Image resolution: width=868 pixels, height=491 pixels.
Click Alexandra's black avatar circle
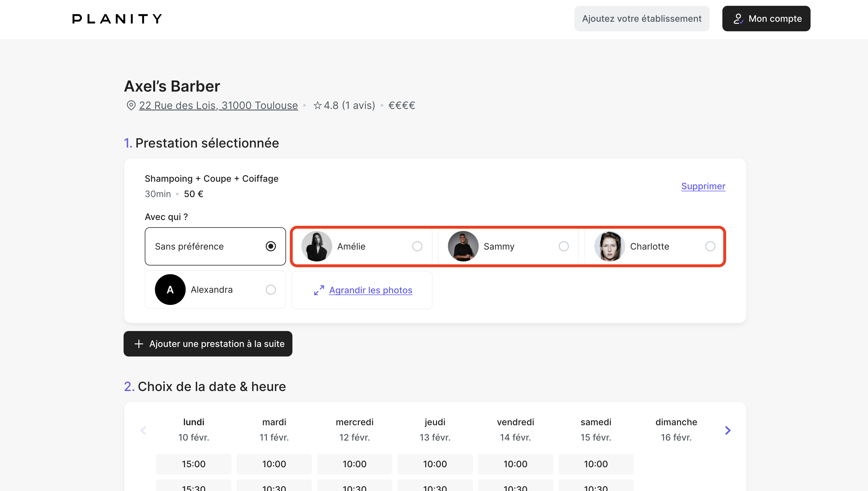[x=170, y=290]
